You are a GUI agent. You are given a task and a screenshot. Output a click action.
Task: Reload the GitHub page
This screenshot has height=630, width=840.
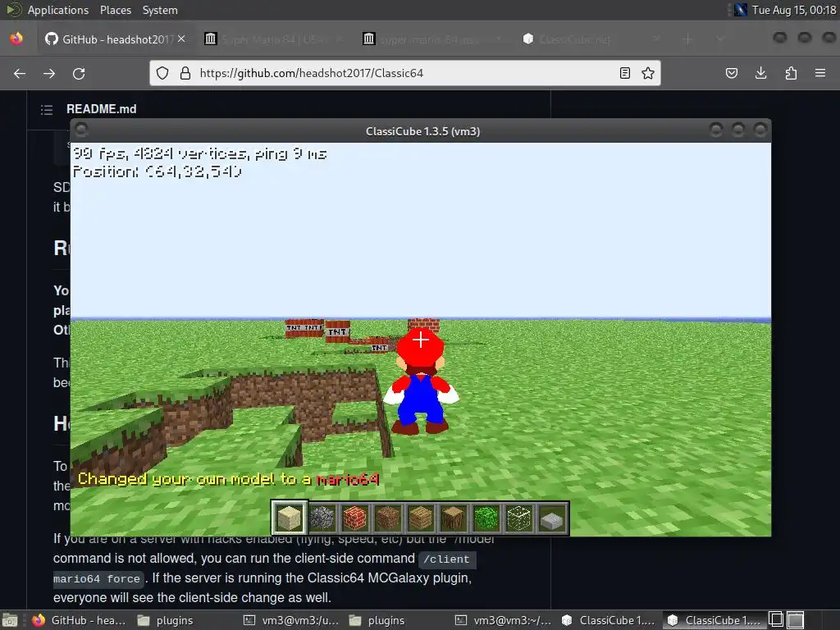click(79, 73)
